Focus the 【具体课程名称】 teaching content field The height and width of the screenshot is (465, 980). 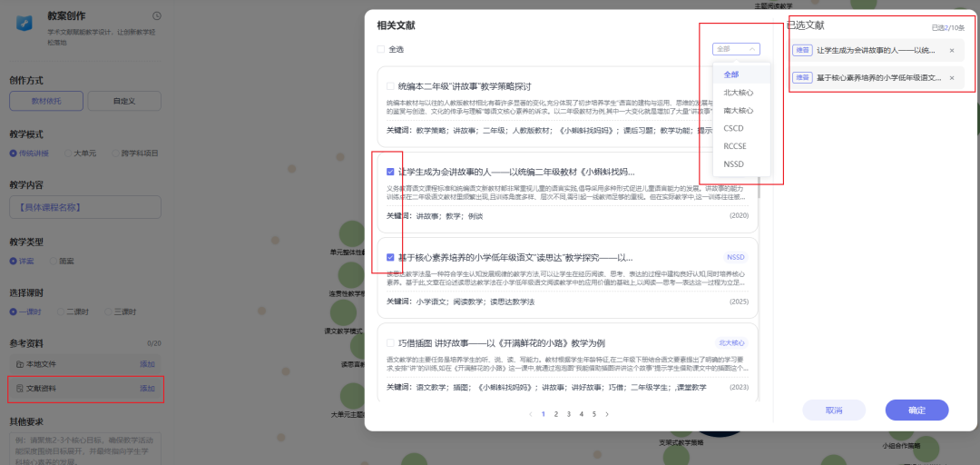tap(85, 207)
